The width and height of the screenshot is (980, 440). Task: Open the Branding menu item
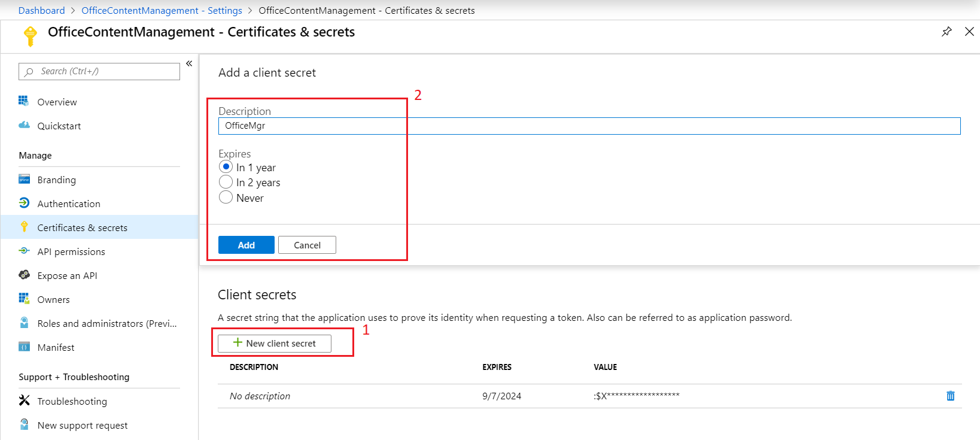click(x=56, y=180)
